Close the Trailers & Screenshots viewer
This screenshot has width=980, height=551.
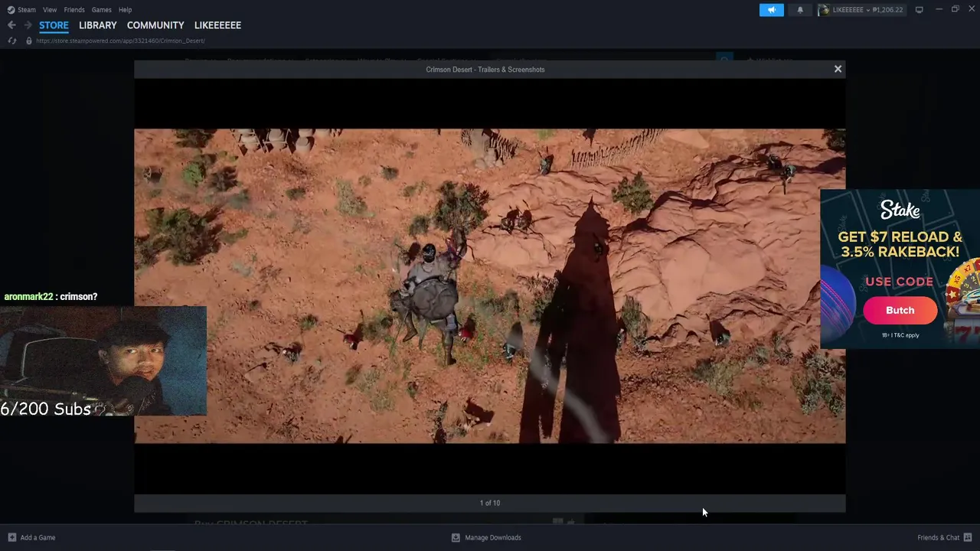coord(838,69)
